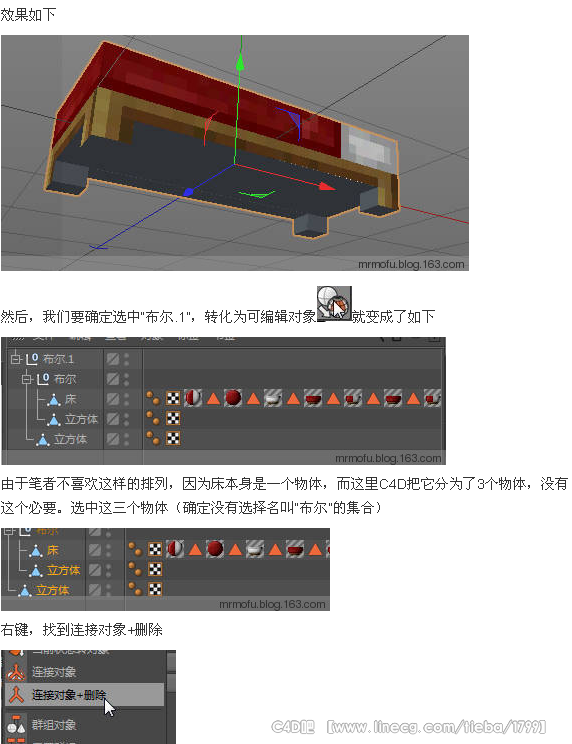Screen dimensions: 572x744
Task: Select the 布尔.1 null object icon
Action: pos(32,359)
